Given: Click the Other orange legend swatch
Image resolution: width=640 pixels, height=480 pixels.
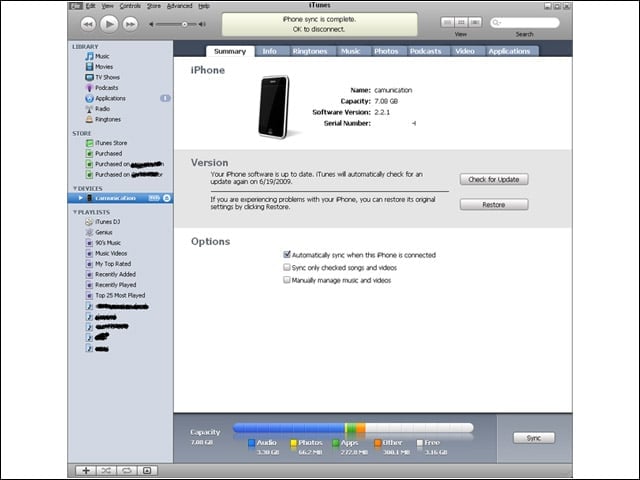Looking at the screenshot, I should tap(378, 443).
